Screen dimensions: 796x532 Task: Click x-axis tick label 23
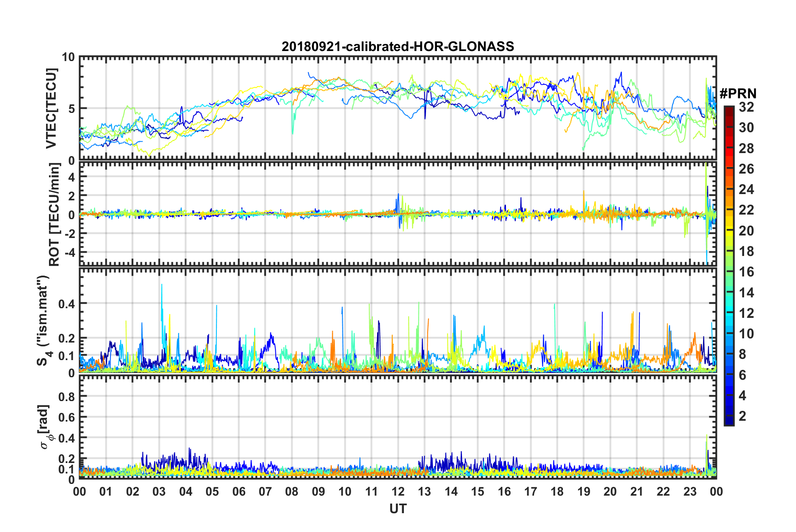click(x=690, y=491)
